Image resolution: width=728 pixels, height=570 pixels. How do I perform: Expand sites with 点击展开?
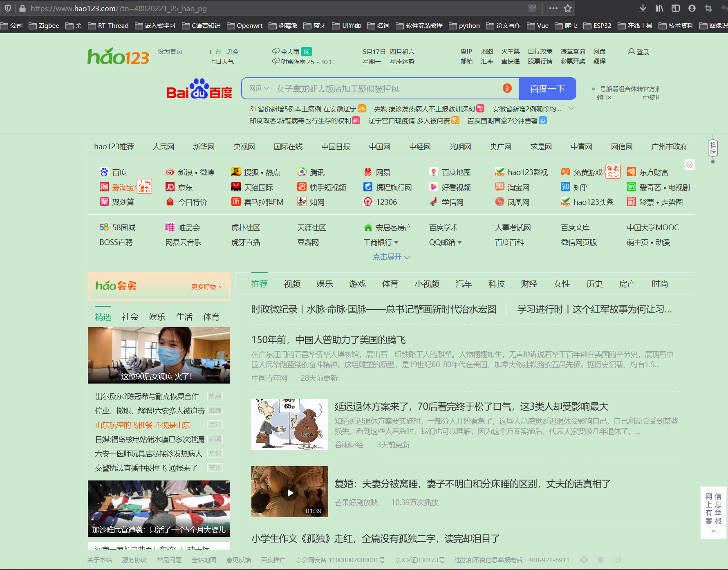pyautogui.click(x=391, y=257)
